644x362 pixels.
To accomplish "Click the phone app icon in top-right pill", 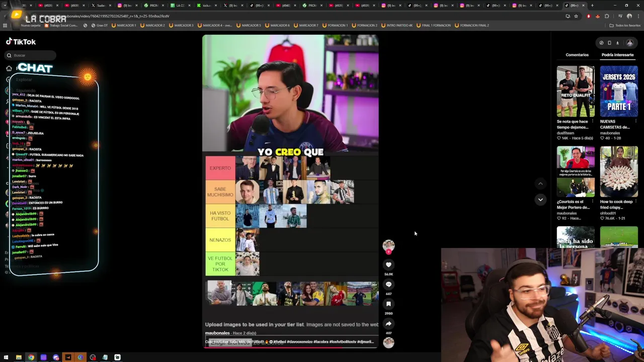I will [609, 43].
